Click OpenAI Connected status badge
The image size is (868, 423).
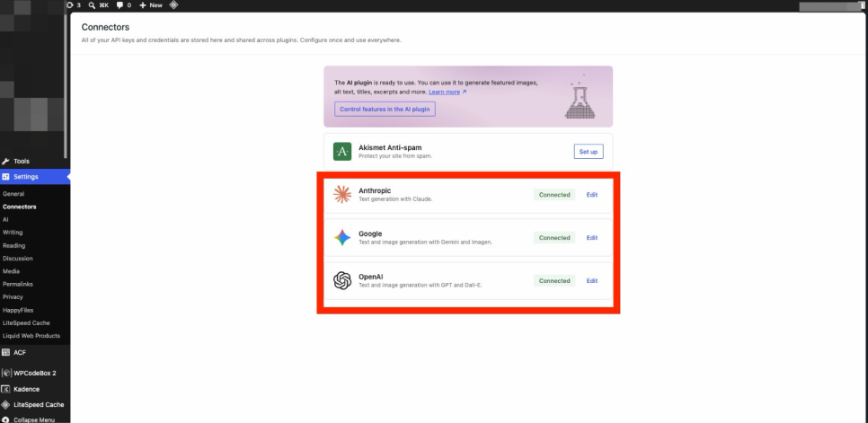(554, 281)
